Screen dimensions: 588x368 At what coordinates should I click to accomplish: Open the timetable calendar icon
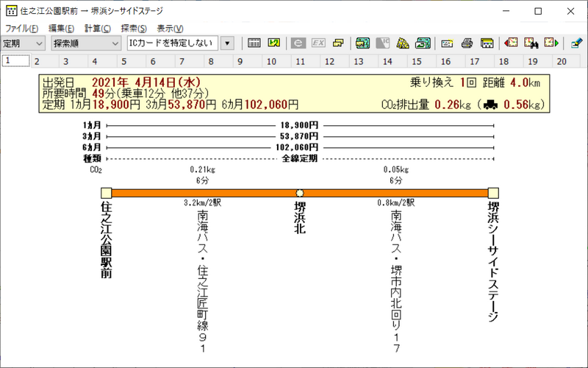pos(254,43)
